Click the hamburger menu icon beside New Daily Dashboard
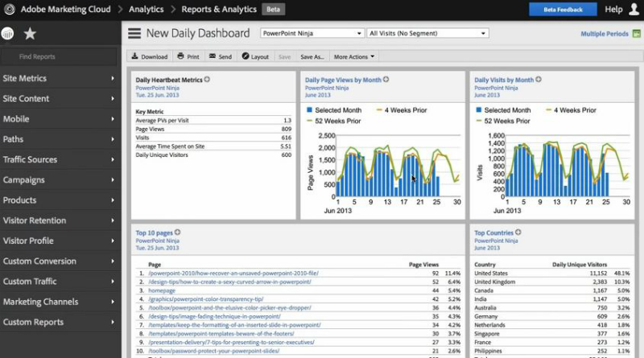The width and height of the screenshot is (644, 358). (x=134, y=34)
